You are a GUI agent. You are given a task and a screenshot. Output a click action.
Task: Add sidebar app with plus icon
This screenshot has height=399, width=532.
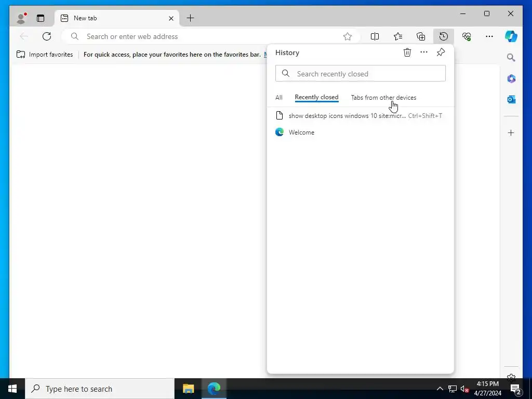pyautogui.click(x=511, y=132)
